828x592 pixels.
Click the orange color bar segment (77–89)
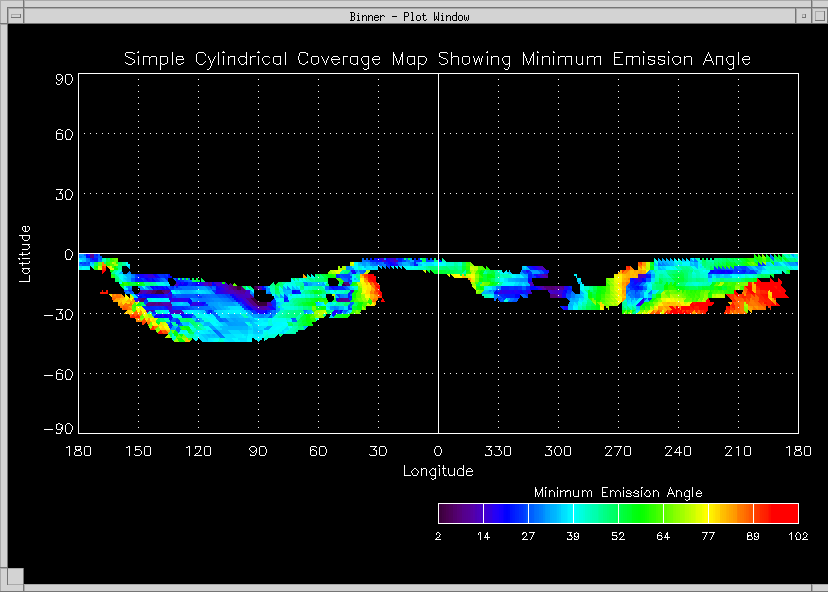730,514
